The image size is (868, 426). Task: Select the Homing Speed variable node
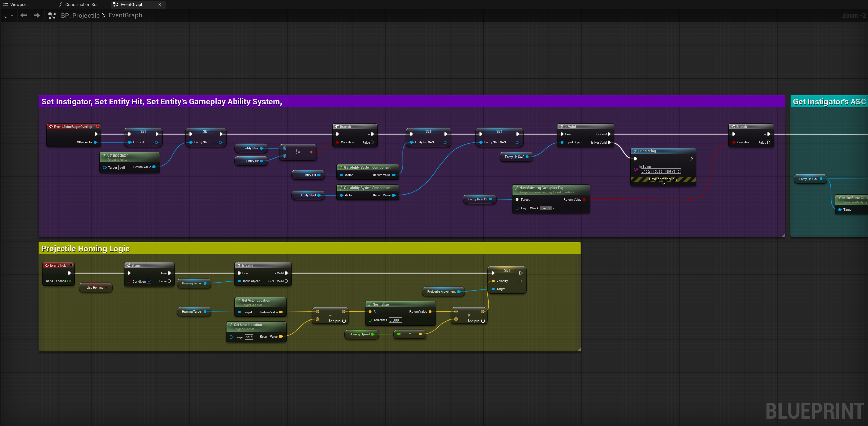361,334
